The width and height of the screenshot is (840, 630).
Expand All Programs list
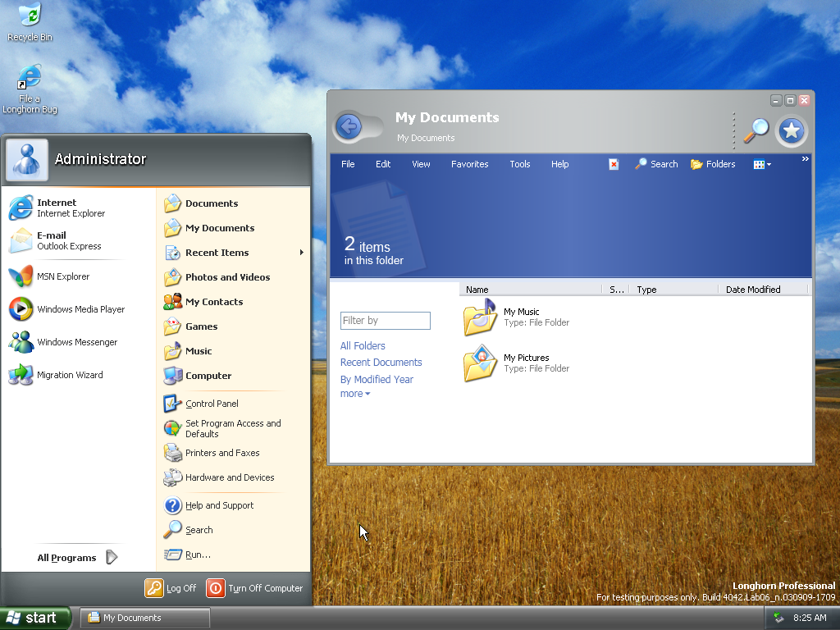pos(78,558)
